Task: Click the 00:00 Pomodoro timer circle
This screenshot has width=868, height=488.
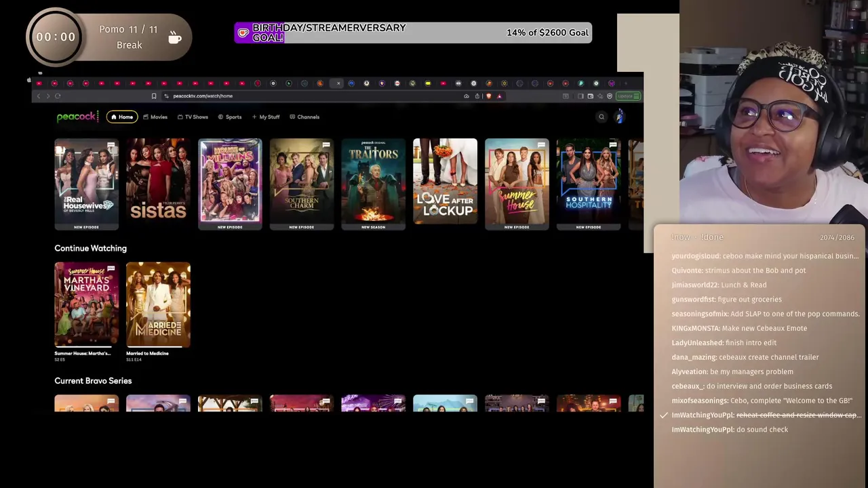Action: (x=56, y=37)
